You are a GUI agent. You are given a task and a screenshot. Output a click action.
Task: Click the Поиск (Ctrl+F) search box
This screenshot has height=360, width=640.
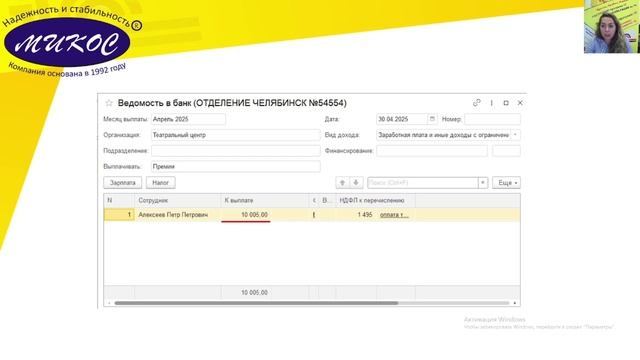click(x=423, y=182)
